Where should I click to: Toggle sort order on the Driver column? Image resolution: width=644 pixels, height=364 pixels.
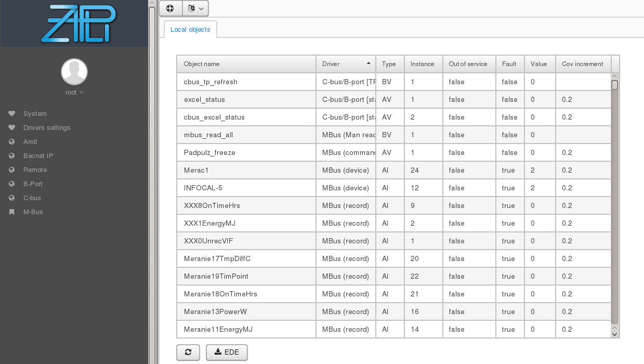click(x=346, y=64)
